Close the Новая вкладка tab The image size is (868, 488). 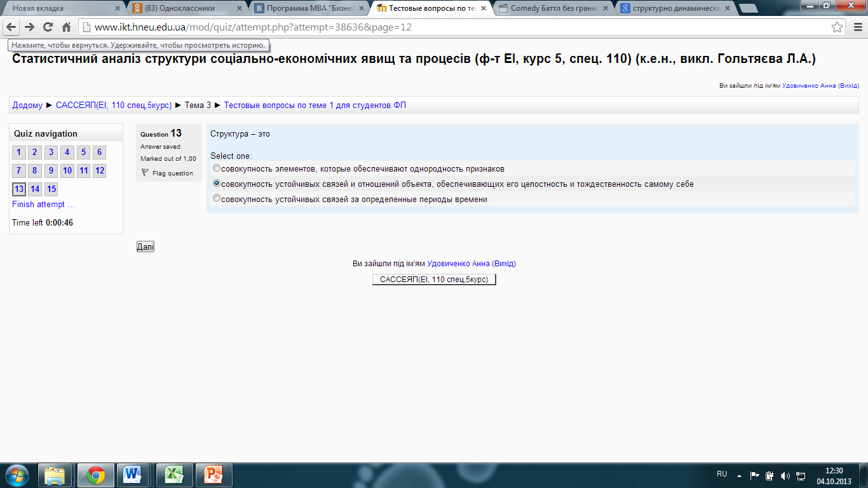(118, 8)
